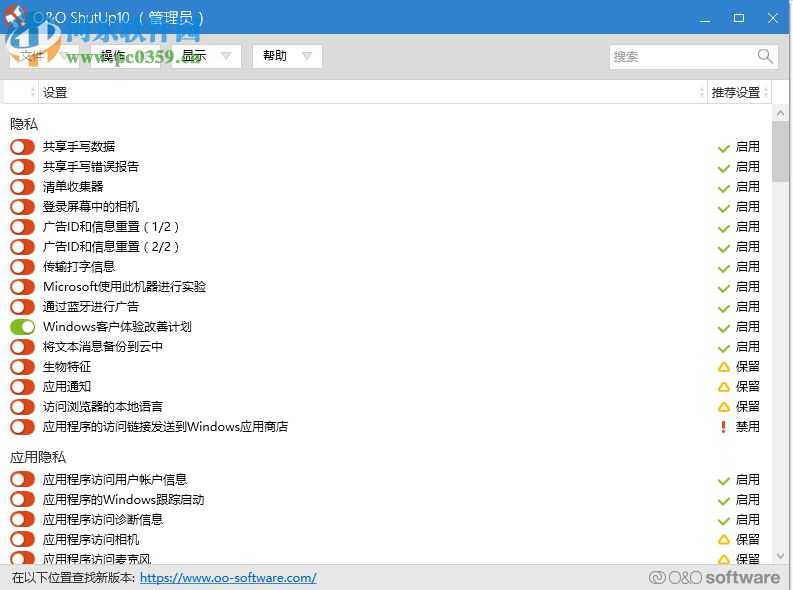Click green checkmark for 传输打字信息
Screen dimensions: 793x590
coord(724,268)
